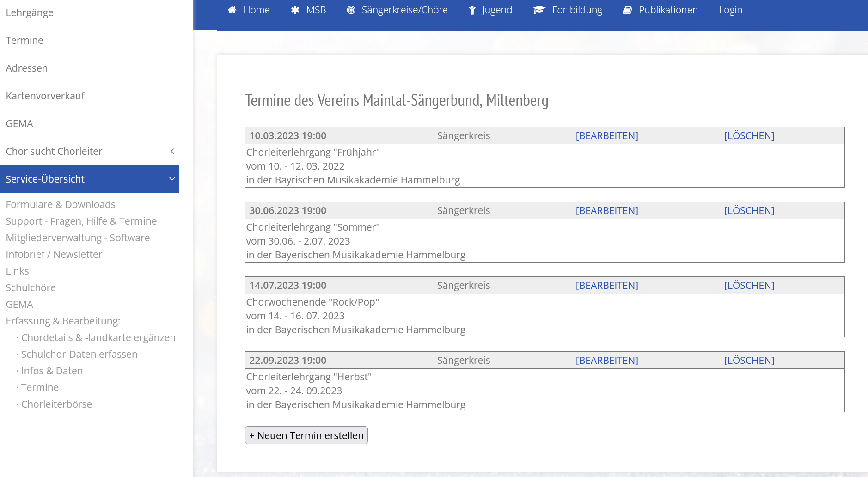Image resolution: width=868 pixels, height=477 pixels.
Task: Open Sängerkreise/Chöre via its target icon
Action: 350,10
